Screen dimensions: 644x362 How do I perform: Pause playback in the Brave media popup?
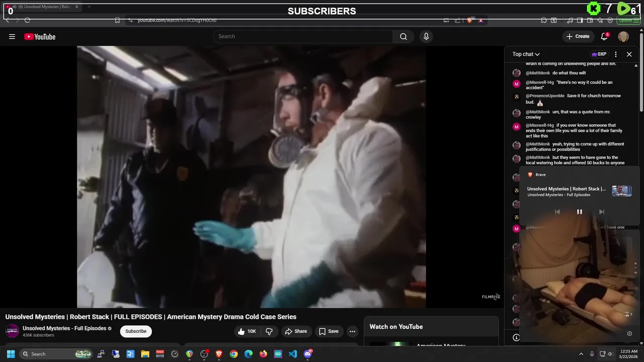579,212
